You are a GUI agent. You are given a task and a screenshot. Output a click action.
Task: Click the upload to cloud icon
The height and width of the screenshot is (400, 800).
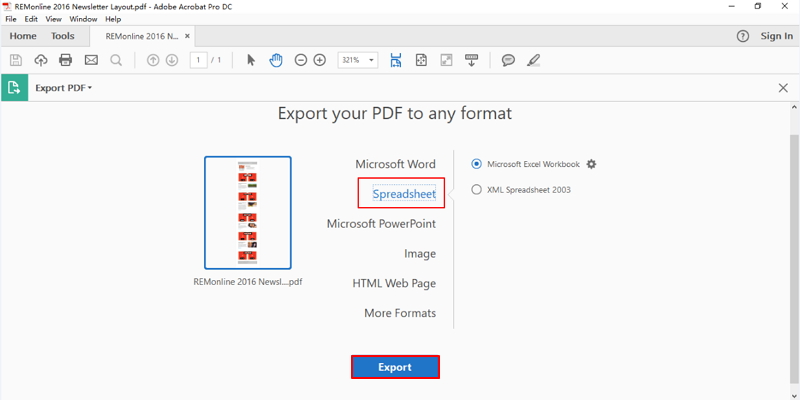[41, 60]
